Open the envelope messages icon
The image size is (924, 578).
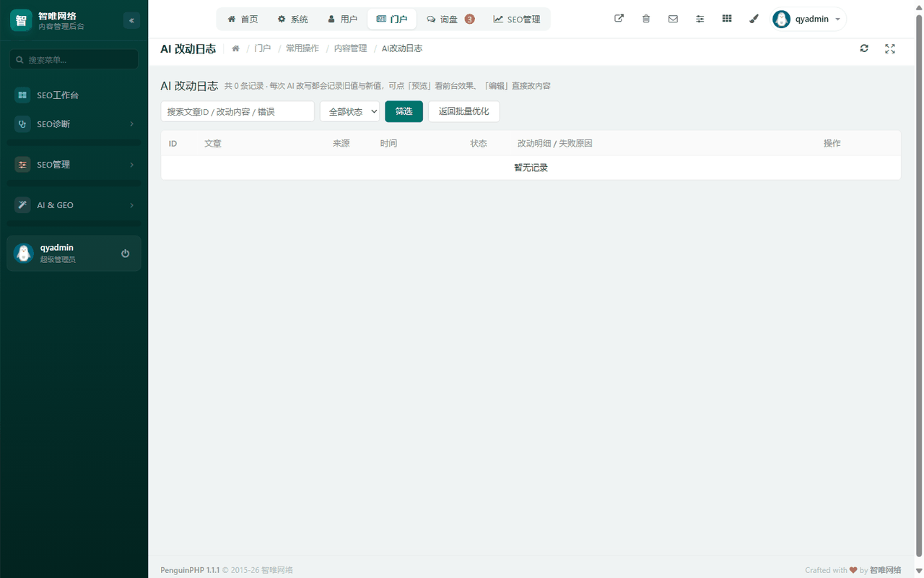tap(673, 19)
